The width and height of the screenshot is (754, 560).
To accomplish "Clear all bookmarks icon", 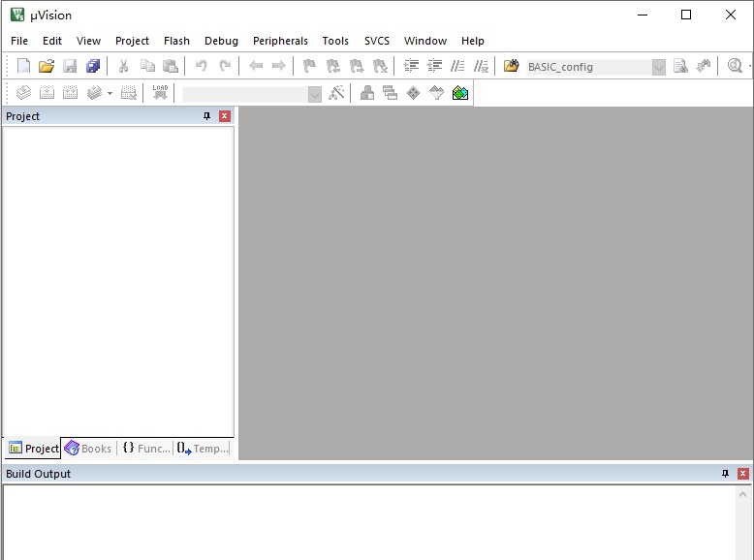I will click(380, 66).
